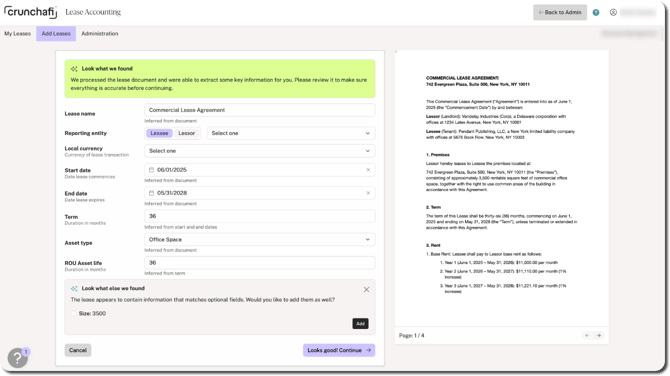Clear the End date field with X
Viewport: 670px width, 376px height.
click(368, 193)
